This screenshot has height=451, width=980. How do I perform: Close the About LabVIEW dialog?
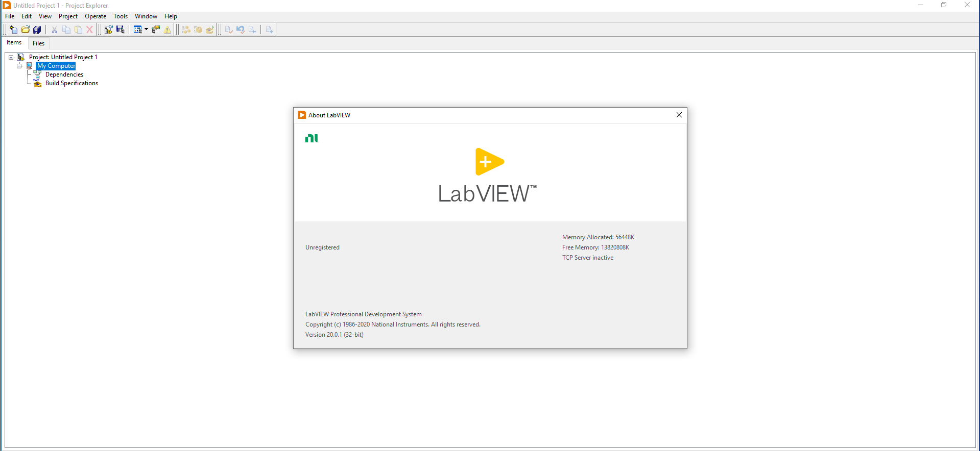pyautogui.click(x=679, y=115)
